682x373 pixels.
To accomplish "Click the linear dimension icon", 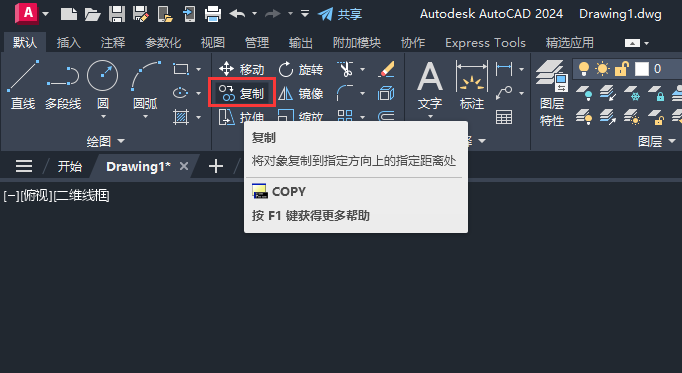I will click(x=504, y=69).
